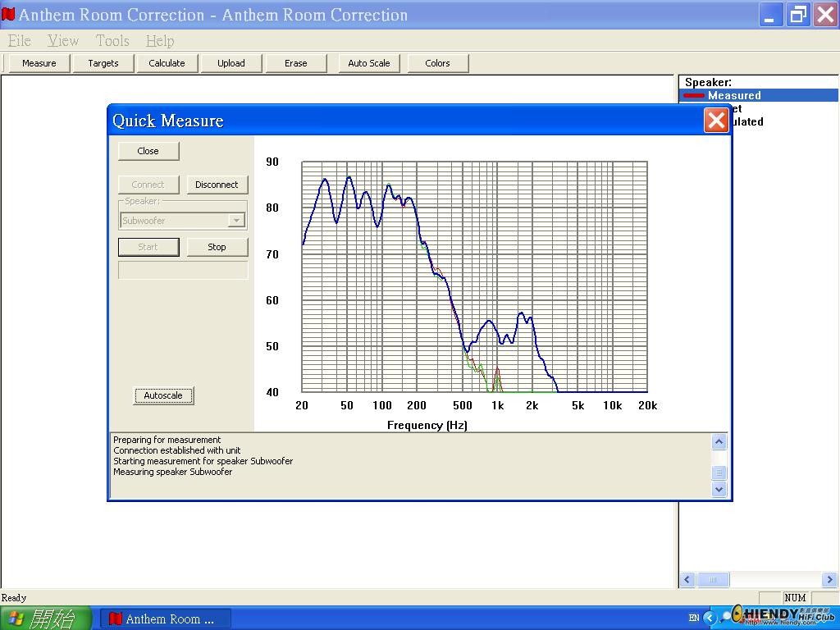This screenshot has height=630, width=840.
Task: Click log line 'Connection established with unit'
Action: point(177,450)
